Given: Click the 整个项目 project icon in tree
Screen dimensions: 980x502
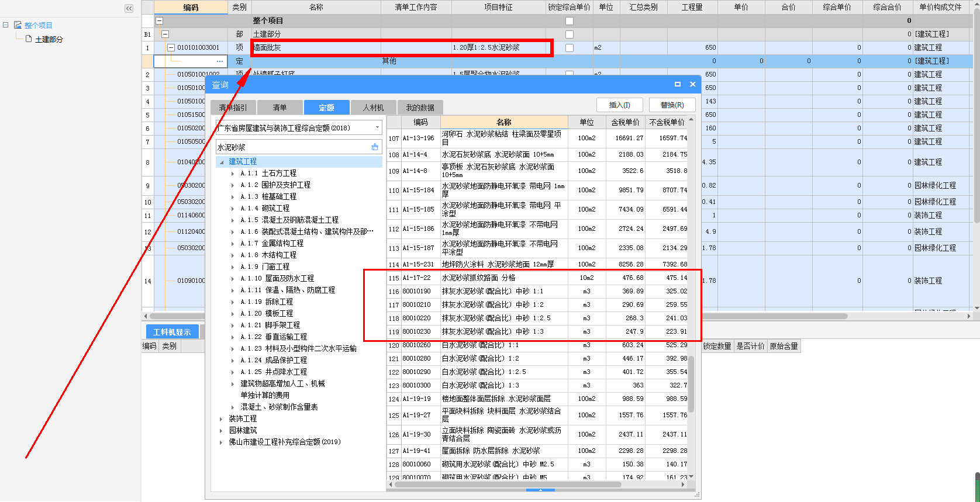Looking at the screenshot, I should [x=18, y=25].
